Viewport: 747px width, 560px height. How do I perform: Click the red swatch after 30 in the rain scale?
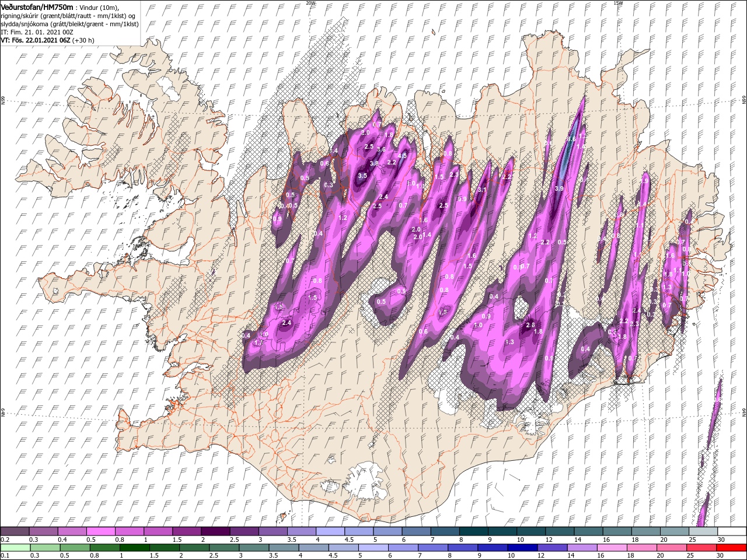[732, 548]
